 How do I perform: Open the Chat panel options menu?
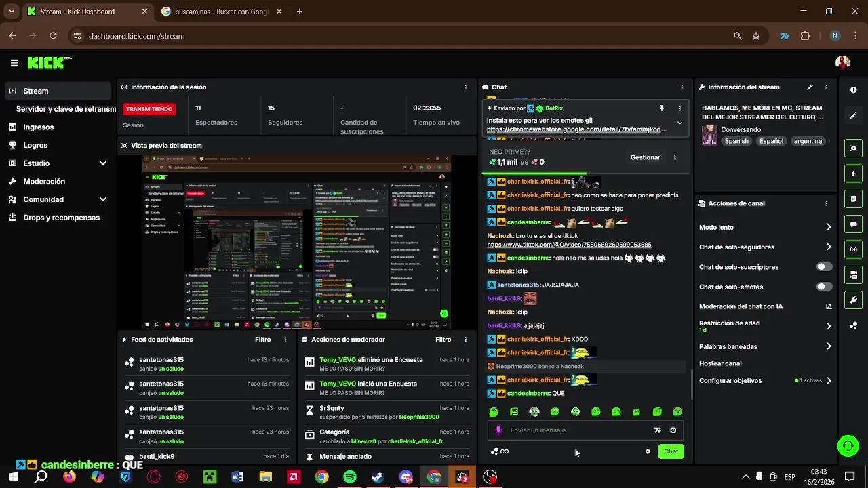pos(682,87)
